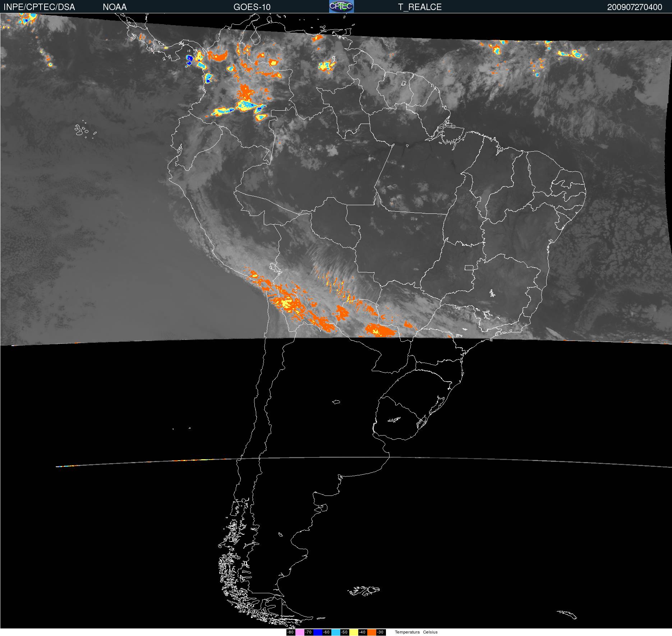Click the CPTEC logo in header
The height and width of the screenshot is (636, 672).
tap(341, 6)
